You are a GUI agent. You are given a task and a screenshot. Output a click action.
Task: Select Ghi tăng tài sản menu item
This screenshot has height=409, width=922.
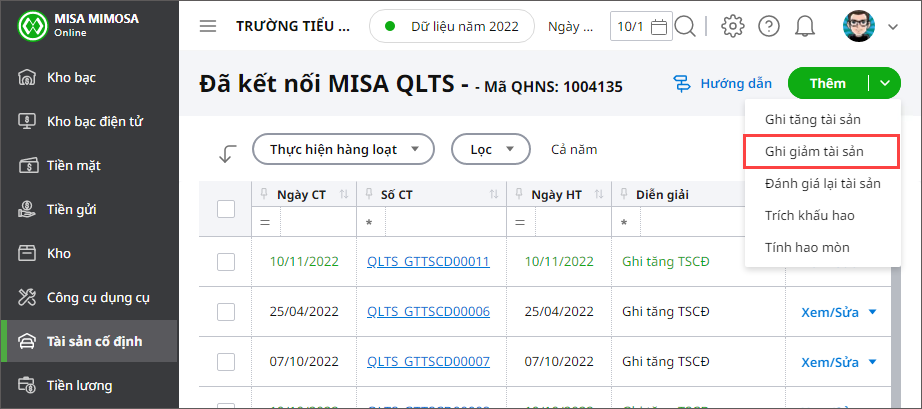[x=823, y=120]
